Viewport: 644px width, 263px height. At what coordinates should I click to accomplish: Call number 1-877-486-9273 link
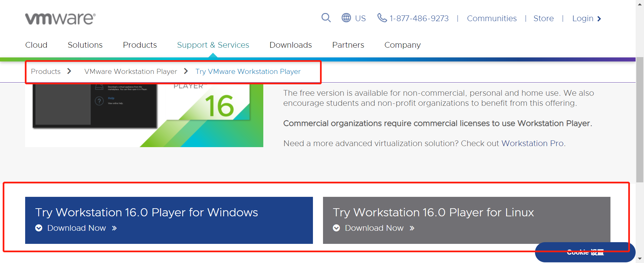click(419, 18)
